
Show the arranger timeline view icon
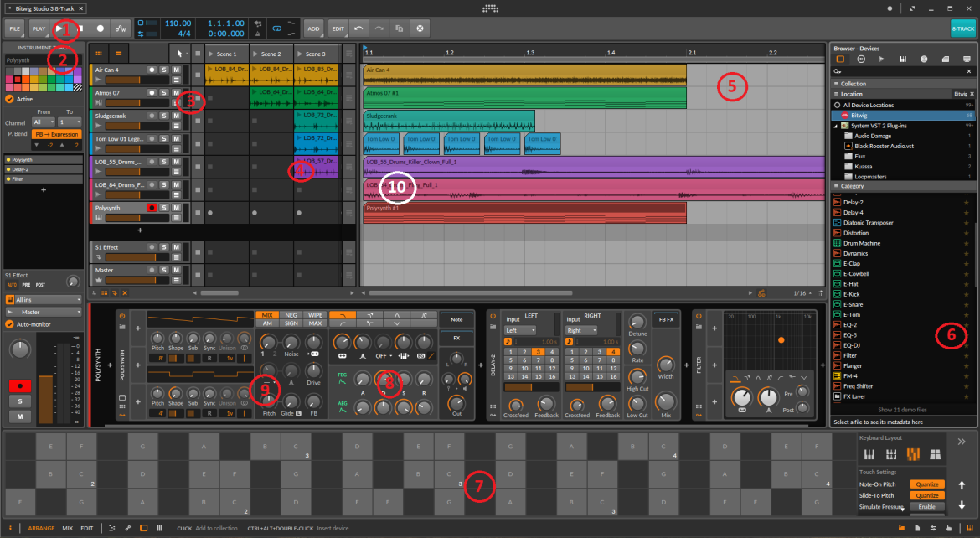tap(118, 54)
